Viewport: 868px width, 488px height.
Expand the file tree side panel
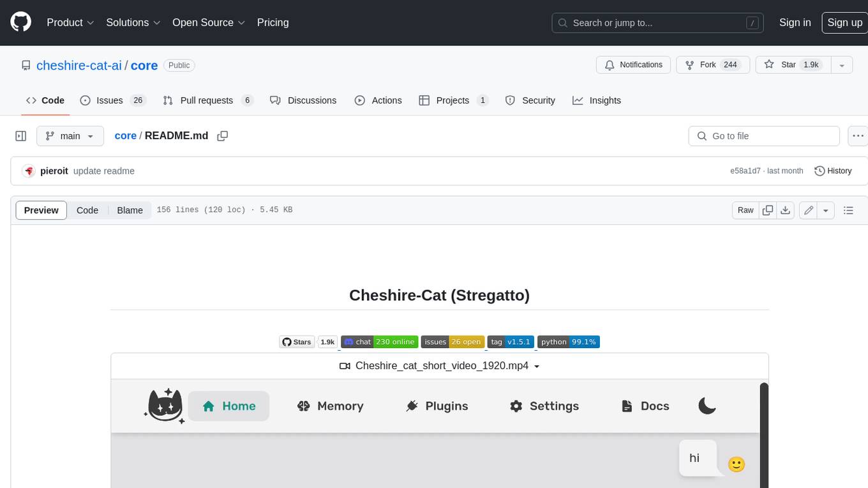(21, 136)
